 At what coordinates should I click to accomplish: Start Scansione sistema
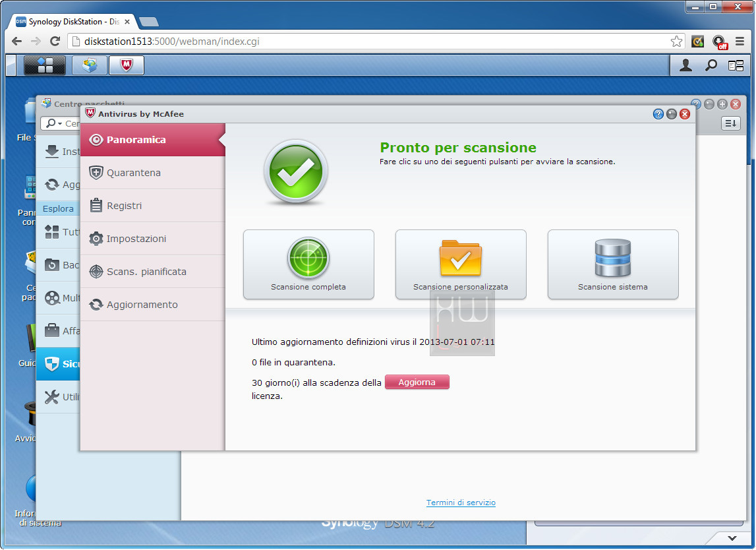click(x=613, y=264)
